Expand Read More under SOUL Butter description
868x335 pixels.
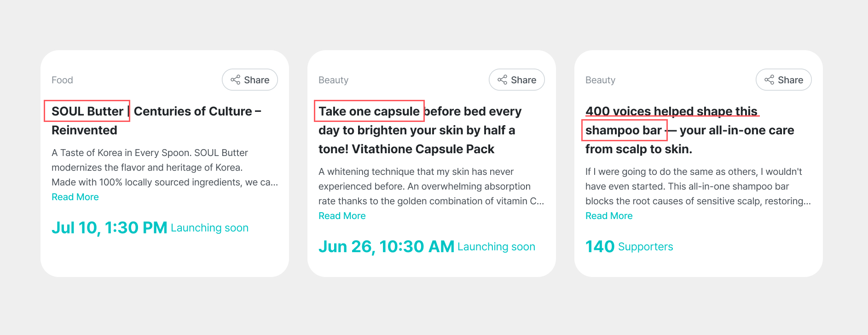[75, 197]
